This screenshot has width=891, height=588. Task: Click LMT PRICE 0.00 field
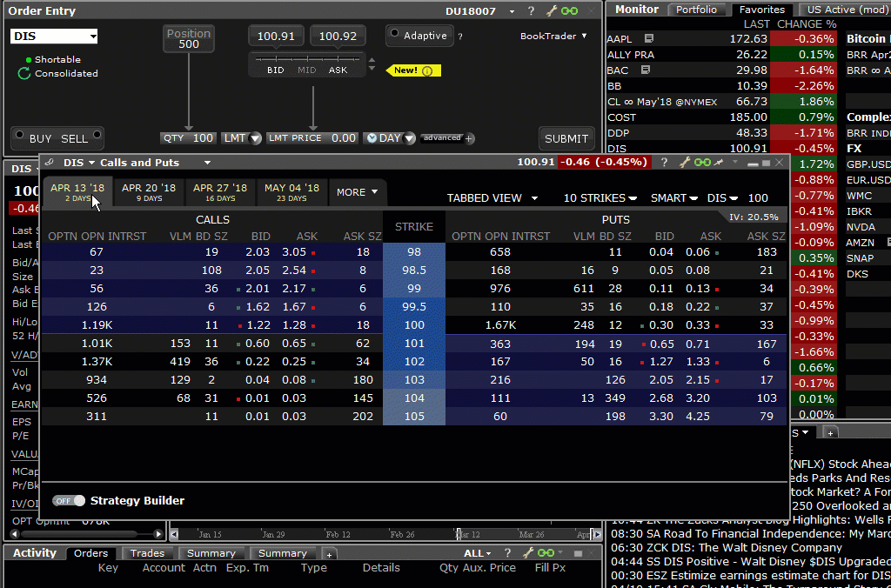(312, 138)
